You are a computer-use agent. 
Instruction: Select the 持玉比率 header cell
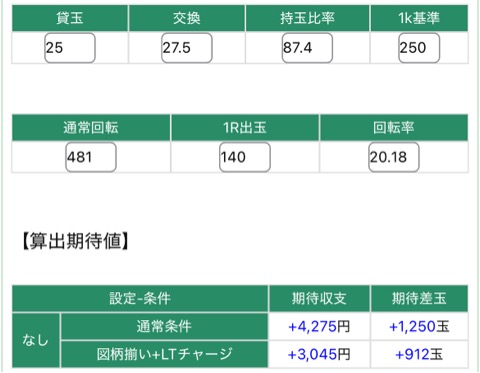[x=307, y=18]
